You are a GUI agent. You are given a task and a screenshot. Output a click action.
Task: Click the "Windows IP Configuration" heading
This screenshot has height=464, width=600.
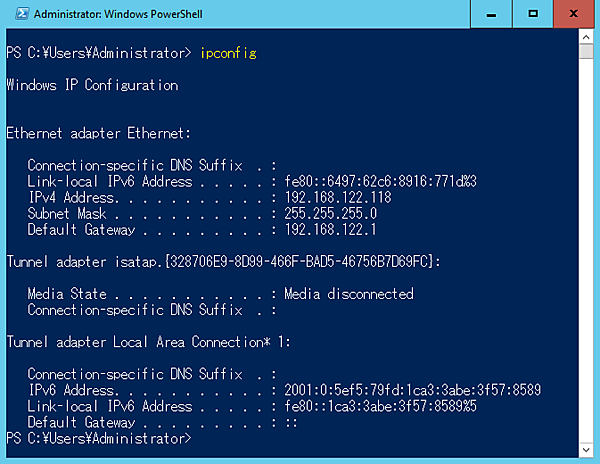[92, 85]
